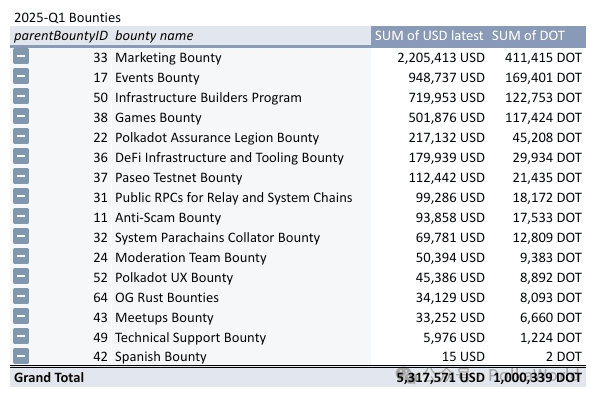The image size is (599, 399).
Task: Click minus icon next to Paseo Testnet
Action: pos(21,176)
